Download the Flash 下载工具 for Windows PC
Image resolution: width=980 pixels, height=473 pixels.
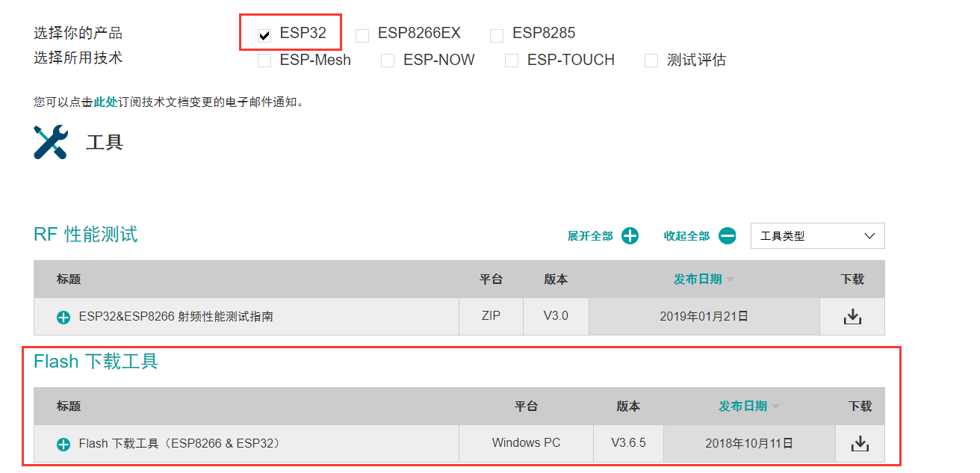click(x=860, y=443)
